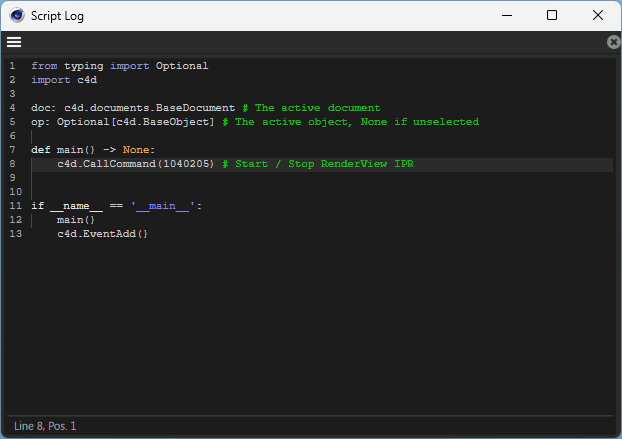Click line number 1 in the gutter
Screen dimensions: 622x439
click(12, 66)
